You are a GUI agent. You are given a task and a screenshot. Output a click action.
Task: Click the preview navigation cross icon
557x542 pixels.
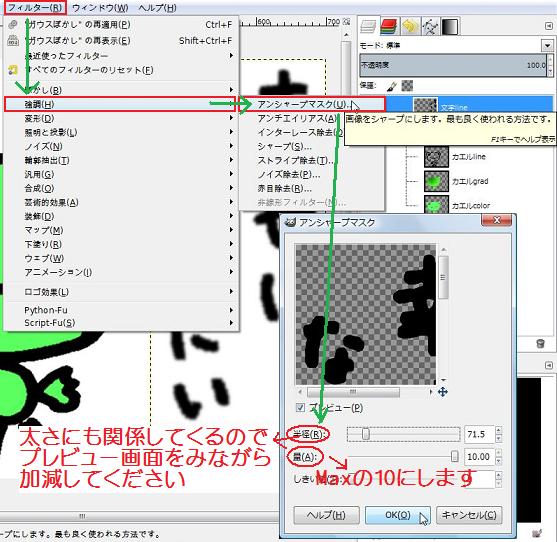442,392
